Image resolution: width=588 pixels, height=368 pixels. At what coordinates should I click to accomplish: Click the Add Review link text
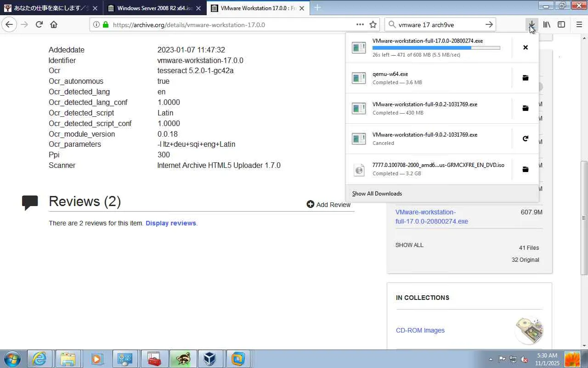coord(333,205)
